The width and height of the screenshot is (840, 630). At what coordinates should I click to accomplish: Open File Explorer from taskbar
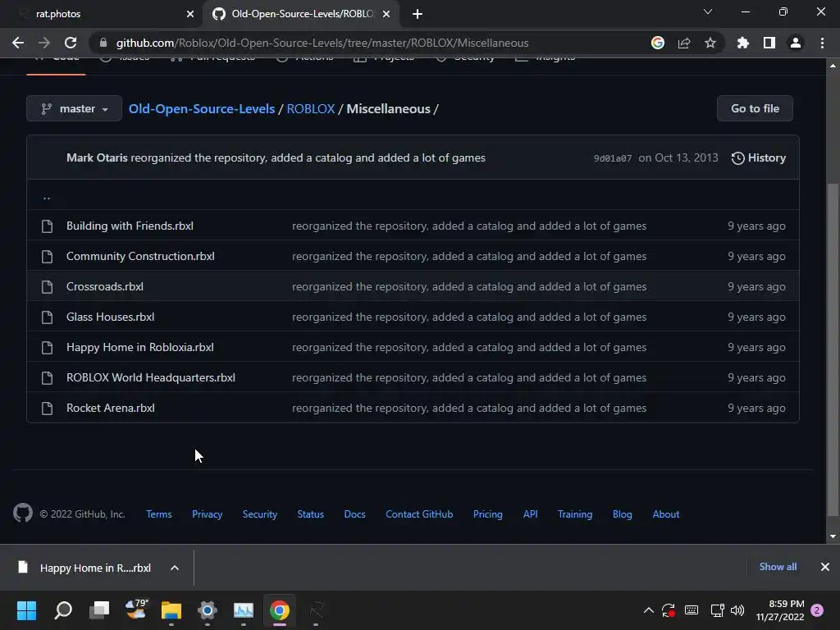click(x=171, y=610)
